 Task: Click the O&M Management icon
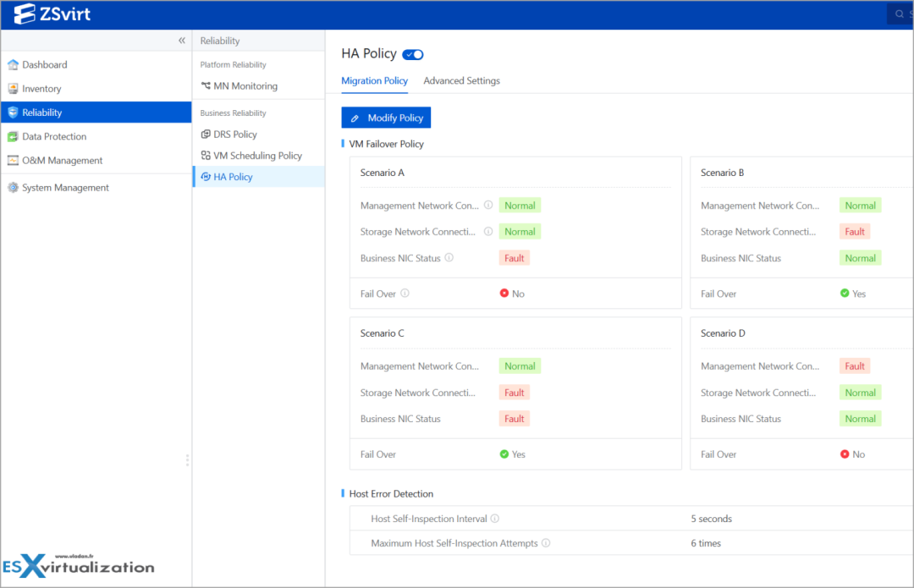click(x=13, y=160)
